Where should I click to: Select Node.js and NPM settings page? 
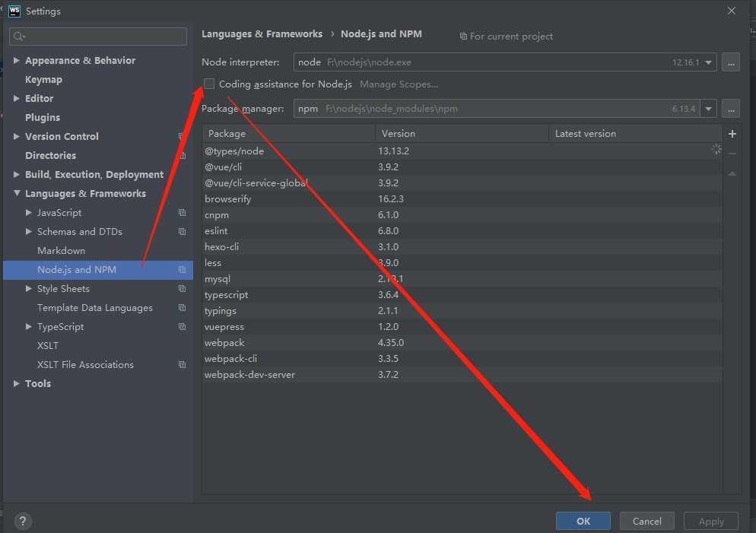tap(98, 270)
